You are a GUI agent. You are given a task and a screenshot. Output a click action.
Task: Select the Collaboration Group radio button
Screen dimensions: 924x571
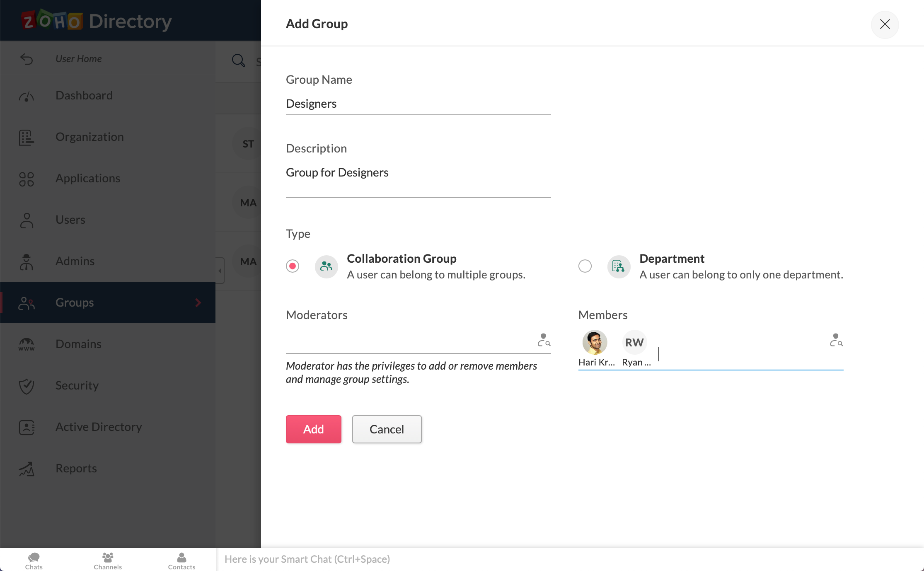(x=293, y=266)
